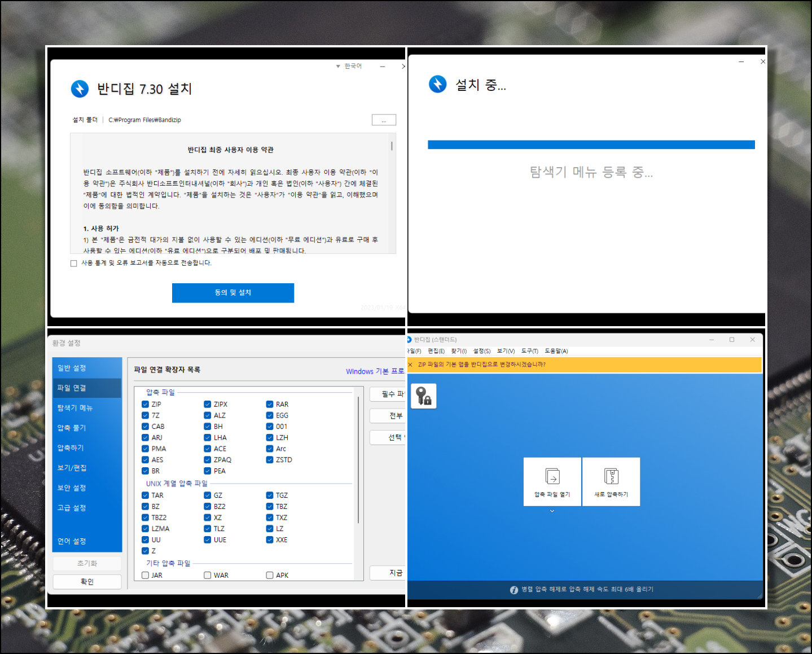This screenshot has width=812, height=654.
Task: Click the 필수 파일 button
Action: [x=388, y=394]
